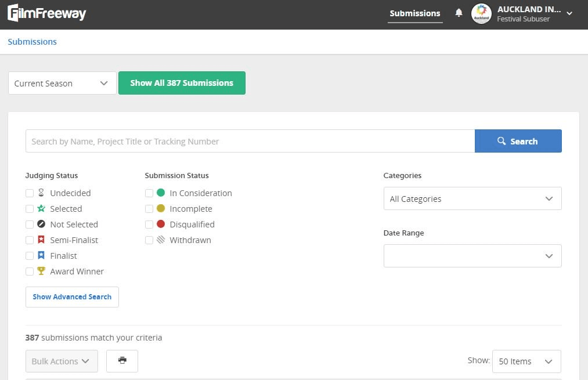Image resolution: width=588 pixels, height=380 pixels.
Task: Expand the All Categories dropdown
Action: pos(472,198)
